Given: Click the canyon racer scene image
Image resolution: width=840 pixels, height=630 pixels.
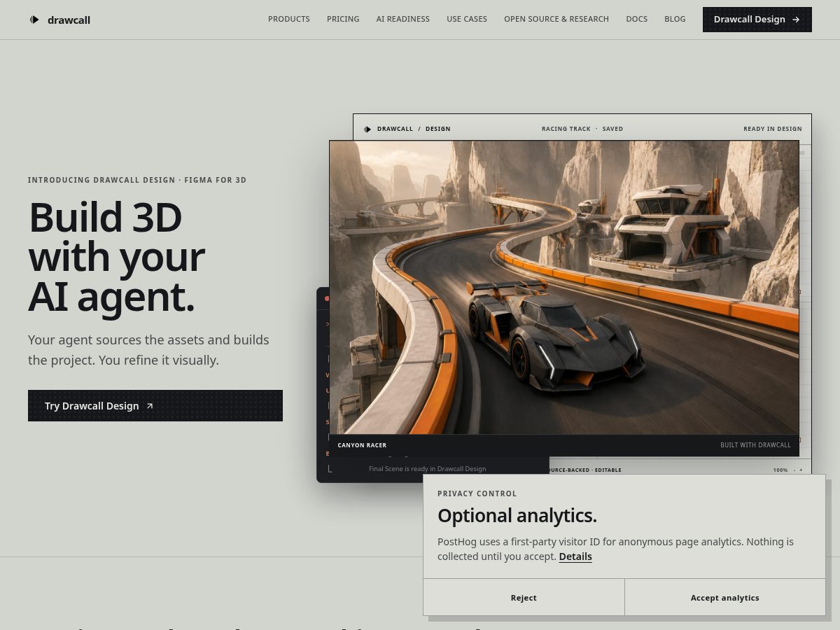Looking at the screenshot, I should click(x=564, y=288).
